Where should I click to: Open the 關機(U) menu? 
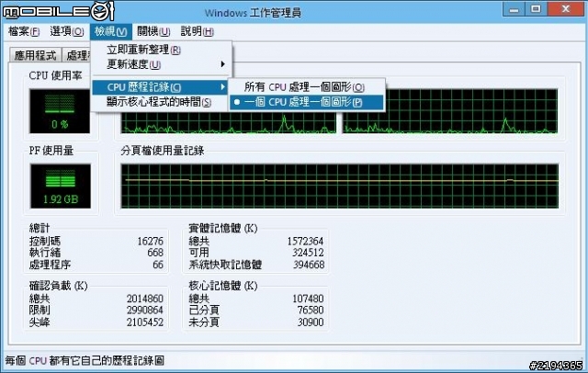coord(153,31)
